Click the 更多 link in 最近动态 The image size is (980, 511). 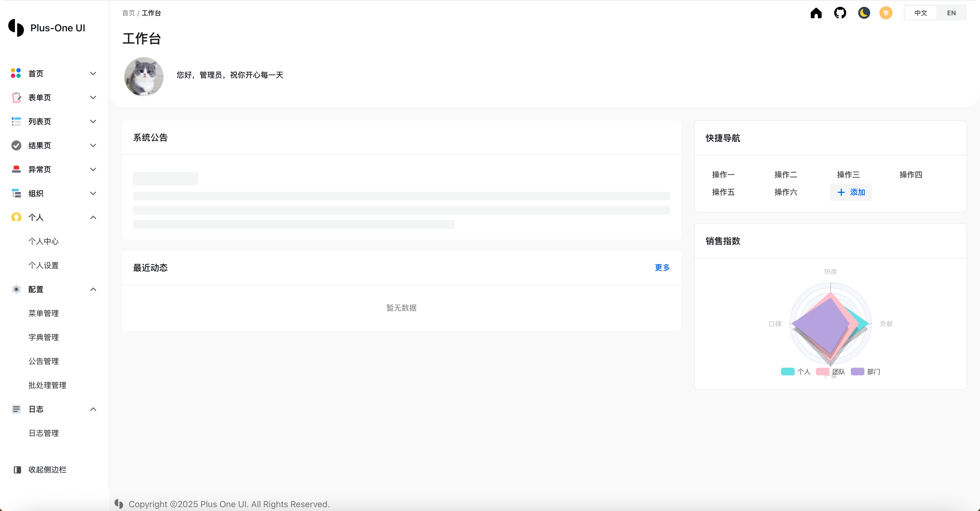point(662,268)
